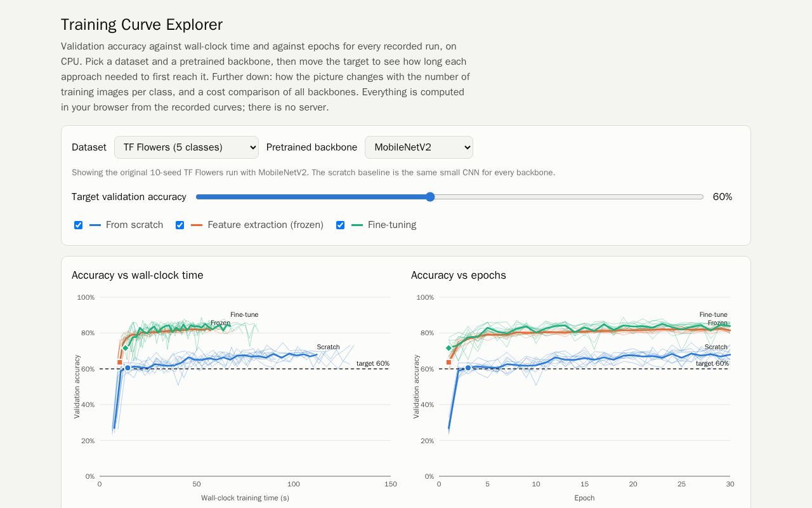Image resolution: width=812 pixels, height=508 pixels.
Task: Click the 'Dataset' label text
Action: [x=89, y=147]
